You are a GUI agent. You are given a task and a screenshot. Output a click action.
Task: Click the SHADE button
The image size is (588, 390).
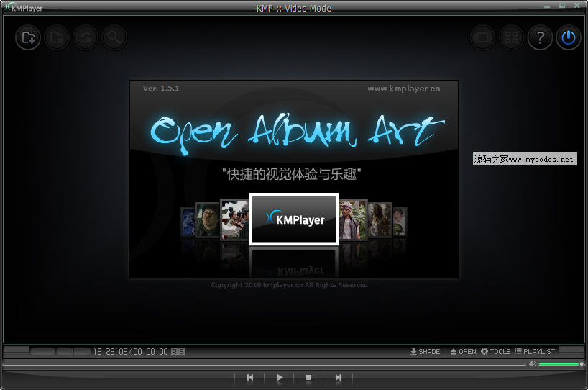tap(426, 352)
